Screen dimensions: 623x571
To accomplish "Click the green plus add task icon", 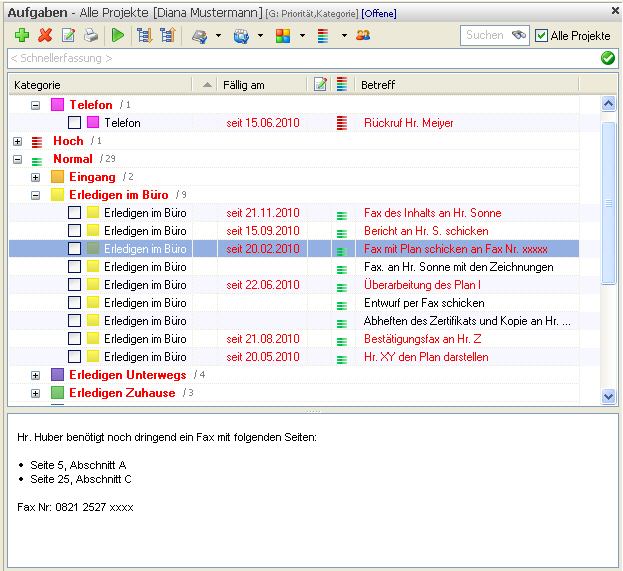I will [22, 35].
